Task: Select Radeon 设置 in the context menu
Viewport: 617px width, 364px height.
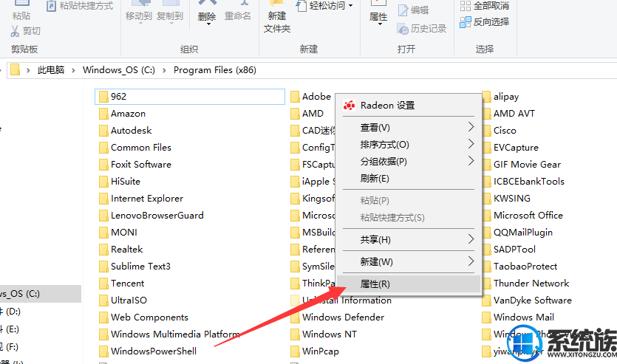Action: click(409, 106)
